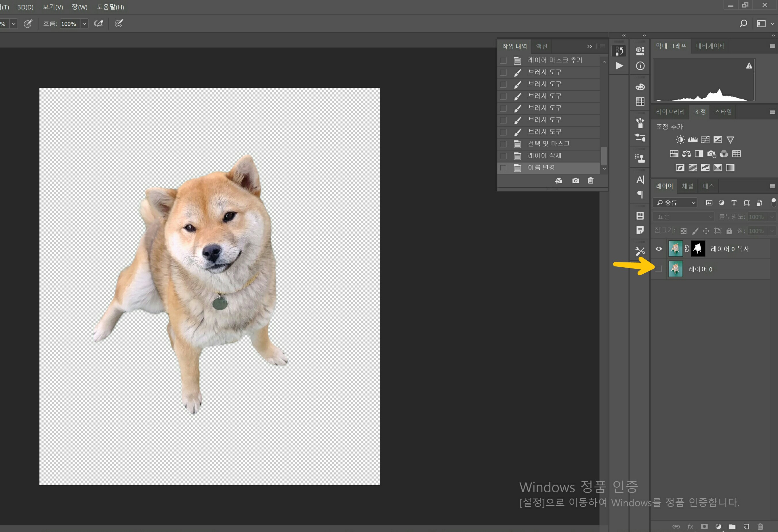Create new snapshot with camera icon

tap(575, 180)
